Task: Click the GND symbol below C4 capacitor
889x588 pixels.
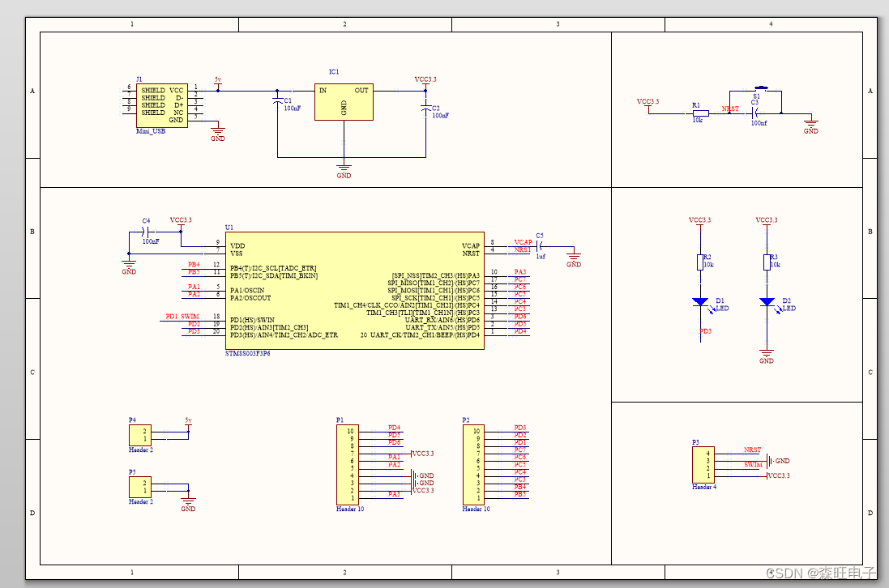Action: pyautogui.click(x=129, y=267)
